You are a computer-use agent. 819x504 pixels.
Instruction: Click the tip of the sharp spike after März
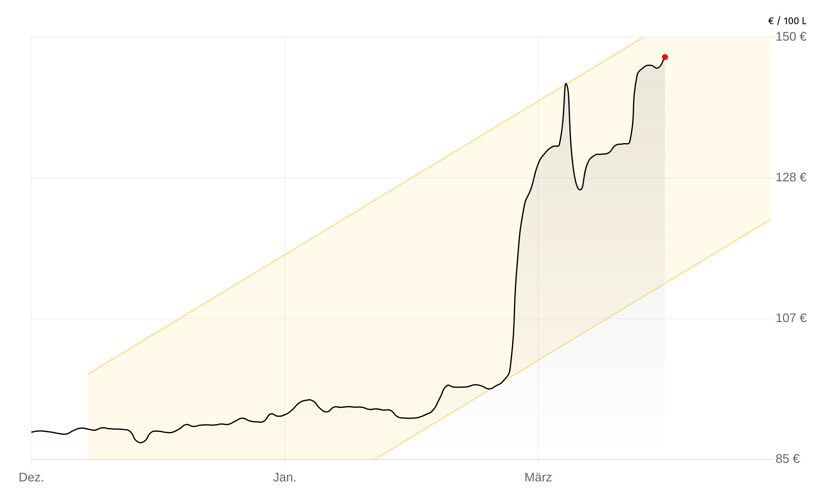click(x=566, y=84)
